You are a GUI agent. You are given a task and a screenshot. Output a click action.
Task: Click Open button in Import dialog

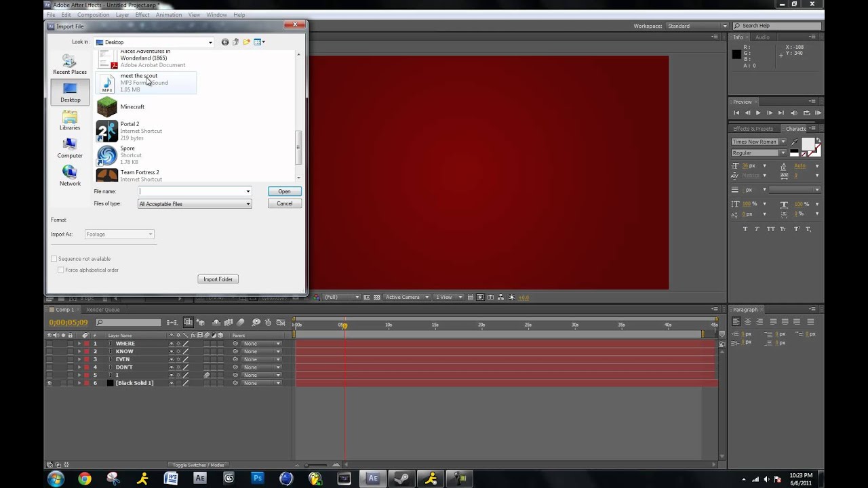click(284, 191)
